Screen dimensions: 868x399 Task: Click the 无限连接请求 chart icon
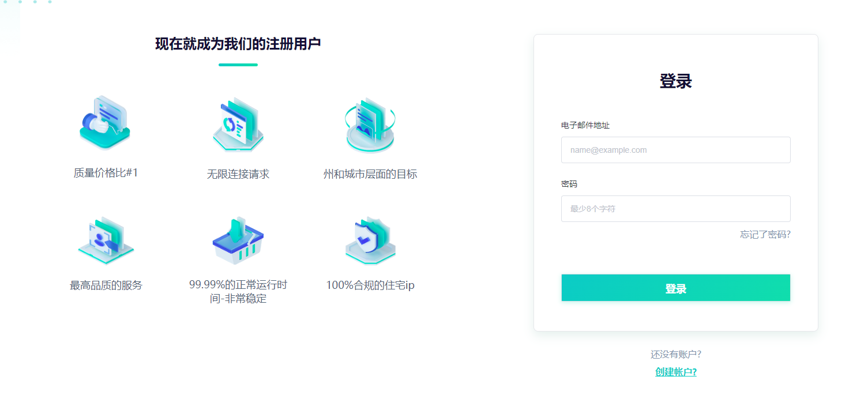[238, 124]
